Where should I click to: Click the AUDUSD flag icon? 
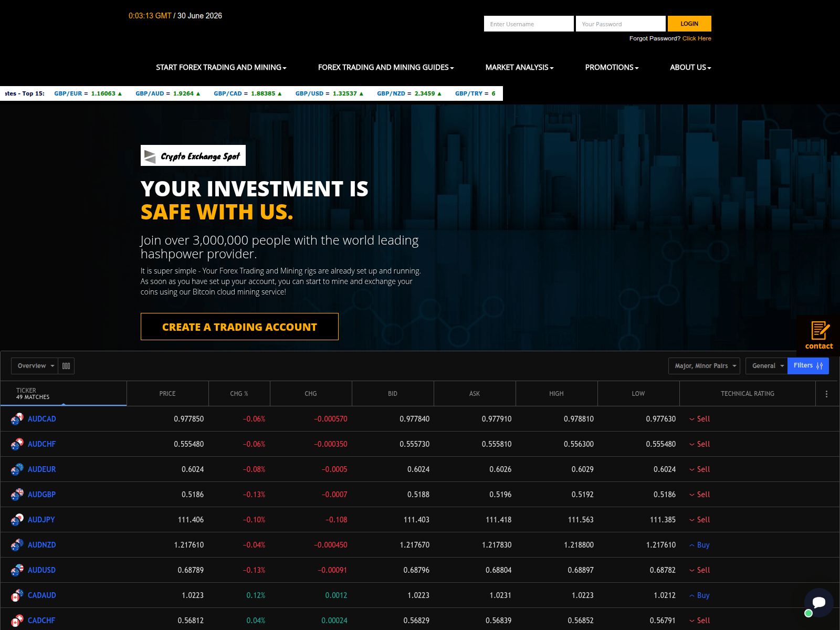coord(17,570)
